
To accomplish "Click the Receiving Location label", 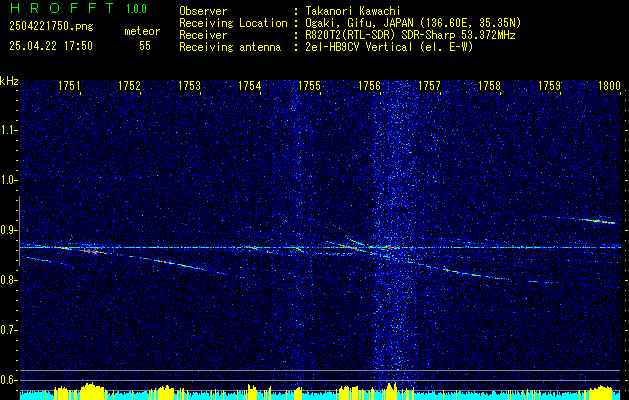I will (x=233, y=23).
